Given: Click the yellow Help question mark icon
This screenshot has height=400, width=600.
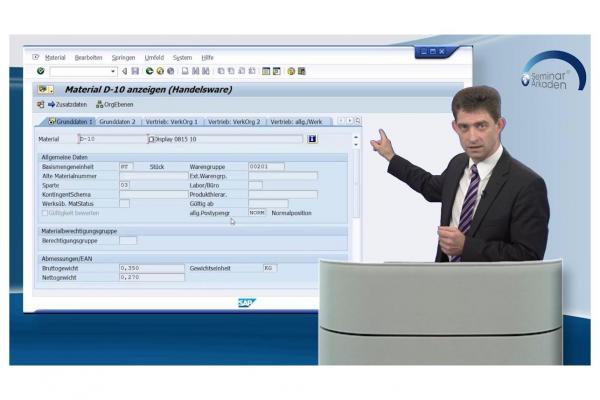Looking at the screenshot, I should [x=291, y=71].
